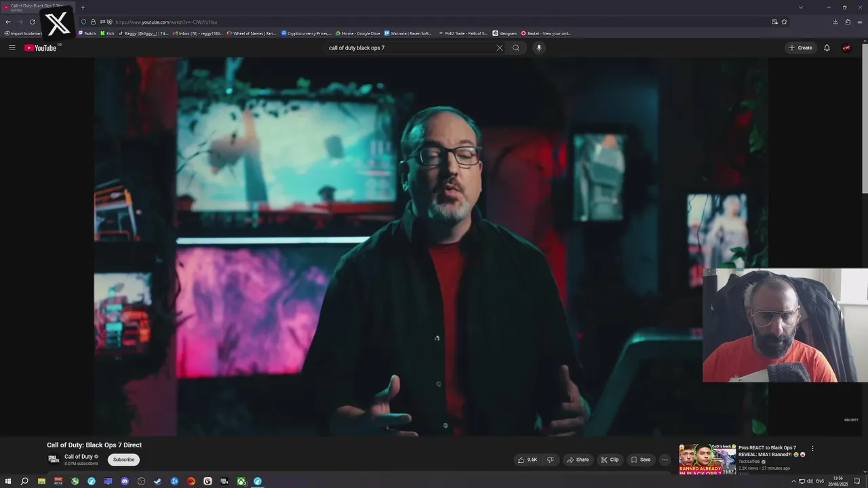
Task: Open browser downloads panel
Action: tap(836, 22)
